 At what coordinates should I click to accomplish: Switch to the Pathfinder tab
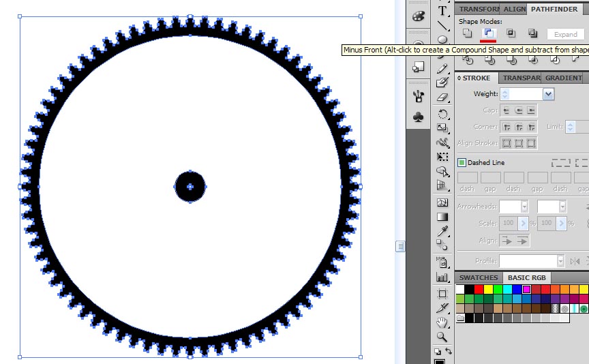pyautogui.click(x=554, y=9)
